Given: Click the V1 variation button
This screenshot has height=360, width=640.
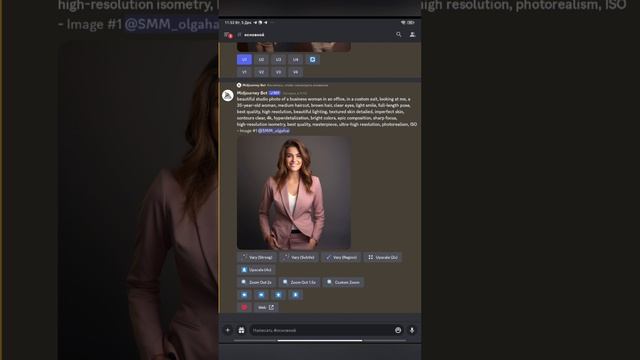Looking at the screenshot, I should [244, 72].
